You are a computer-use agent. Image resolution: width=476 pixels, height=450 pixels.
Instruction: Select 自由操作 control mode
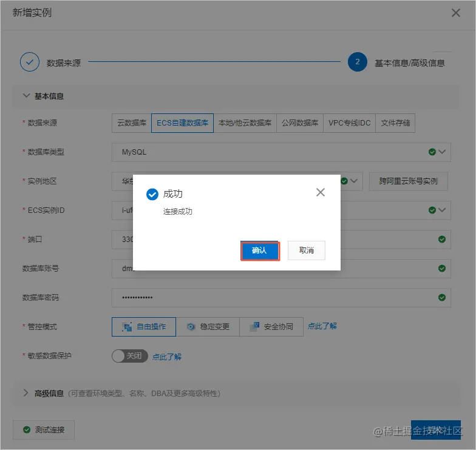tap(144, 327)
